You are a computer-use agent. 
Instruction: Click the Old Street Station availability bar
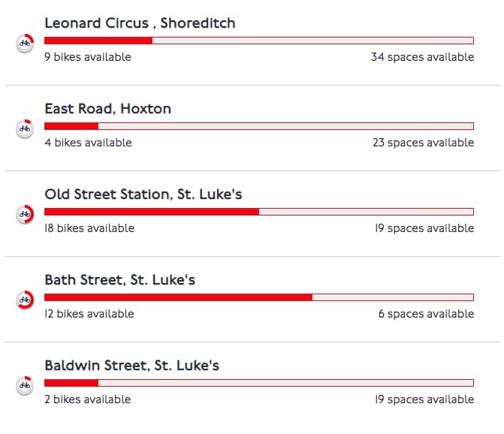pos(258,212)
